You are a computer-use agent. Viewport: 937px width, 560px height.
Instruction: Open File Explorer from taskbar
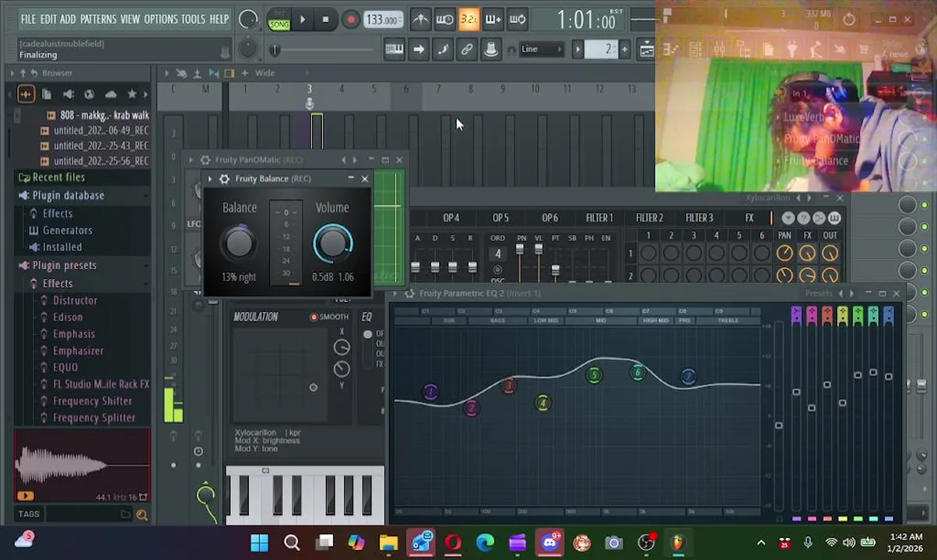point(388,543)
